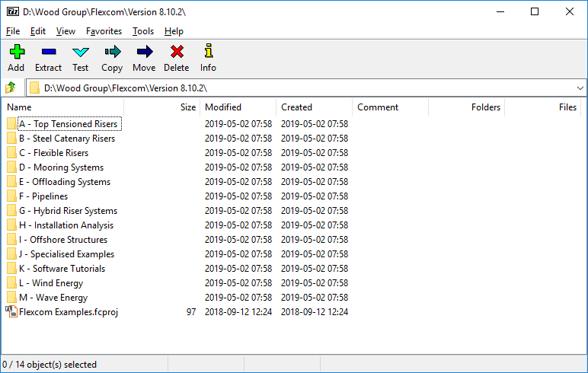The height and width of the screenshot is (373, 588).
Task: Run Test on archive via toolbar
Action: tap(80, 53)
